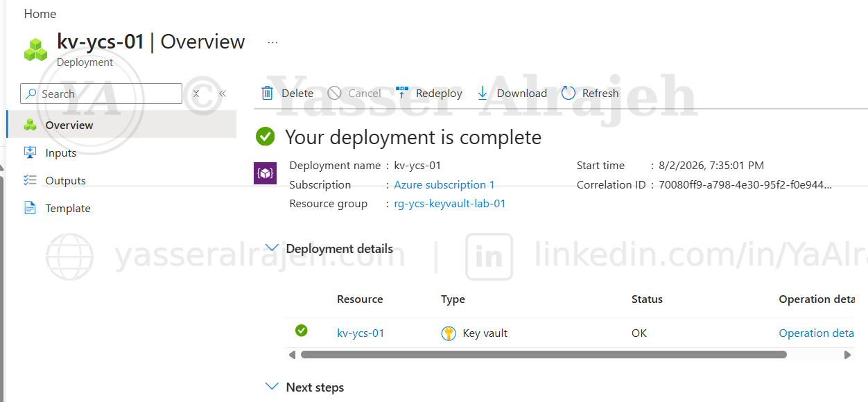Open resource group rg-ycs-keyvault-lab-01 link

(450, 204)
